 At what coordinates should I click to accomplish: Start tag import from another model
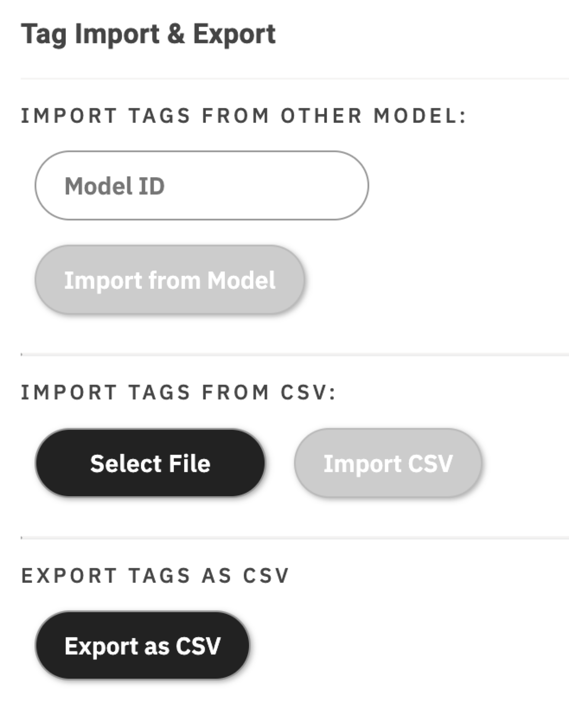169,280
